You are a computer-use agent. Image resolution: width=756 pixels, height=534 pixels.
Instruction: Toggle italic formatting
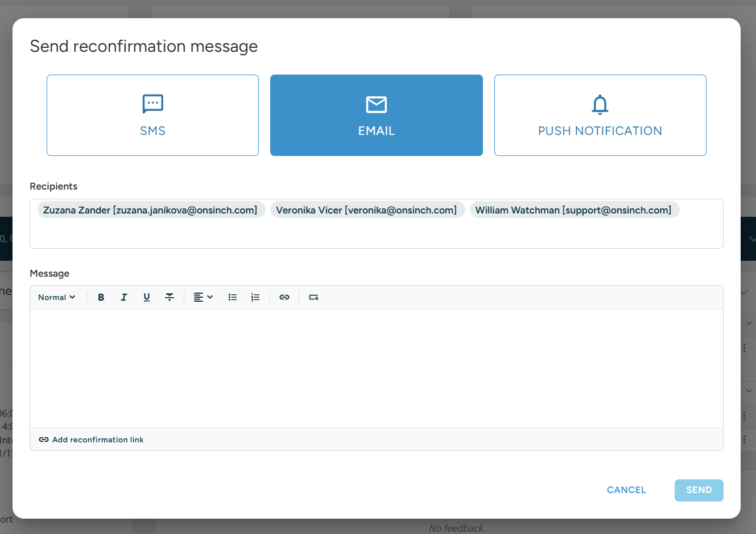124,297
